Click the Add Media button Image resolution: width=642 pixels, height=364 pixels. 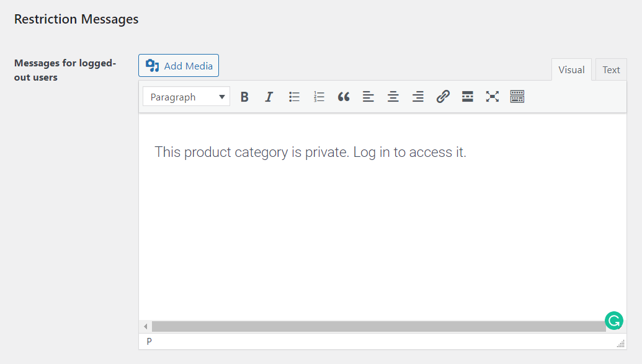pyautogui.click(x=179, y=66)
